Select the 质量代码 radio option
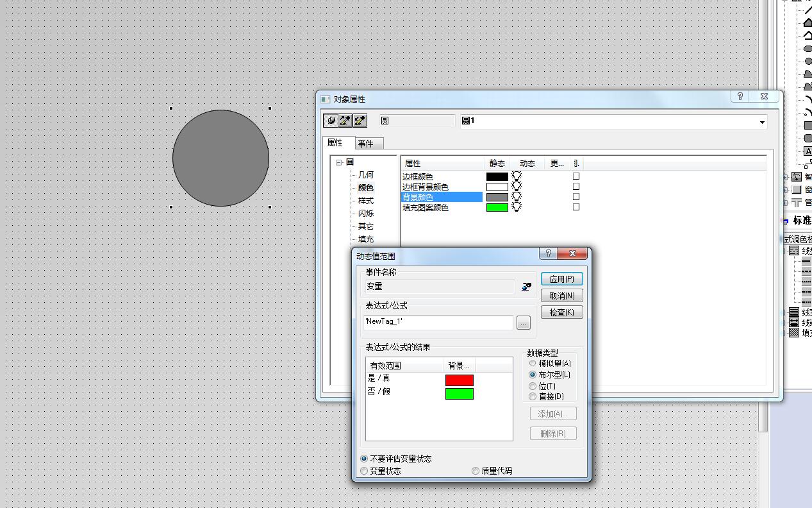The image size is (812, 508). tap(476, 471)
